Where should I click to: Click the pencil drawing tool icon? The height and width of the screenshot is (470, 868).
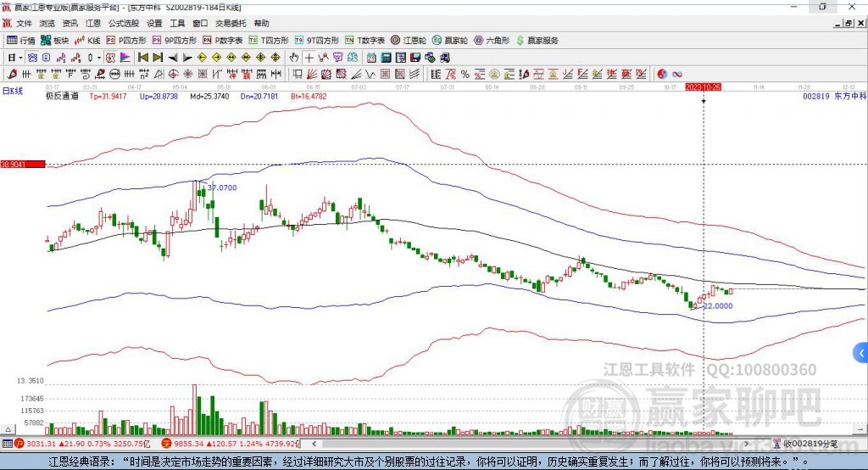12,74
